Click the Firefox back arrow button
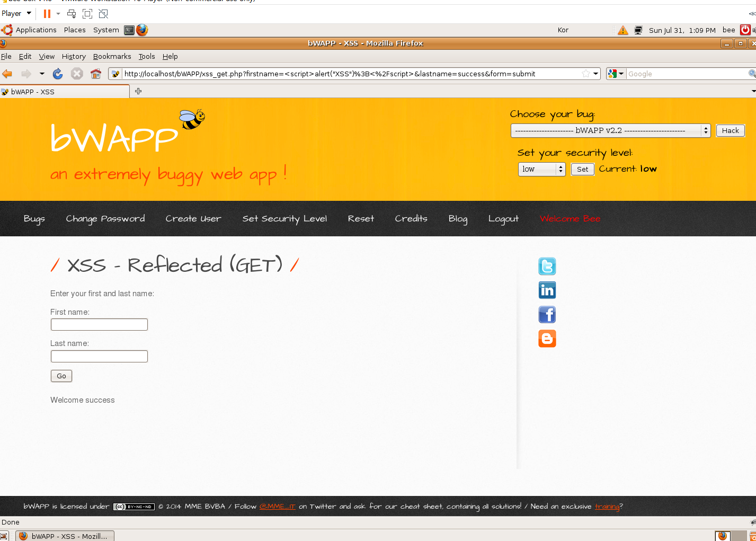Viewport: 756px width, 541px height. 7,74
